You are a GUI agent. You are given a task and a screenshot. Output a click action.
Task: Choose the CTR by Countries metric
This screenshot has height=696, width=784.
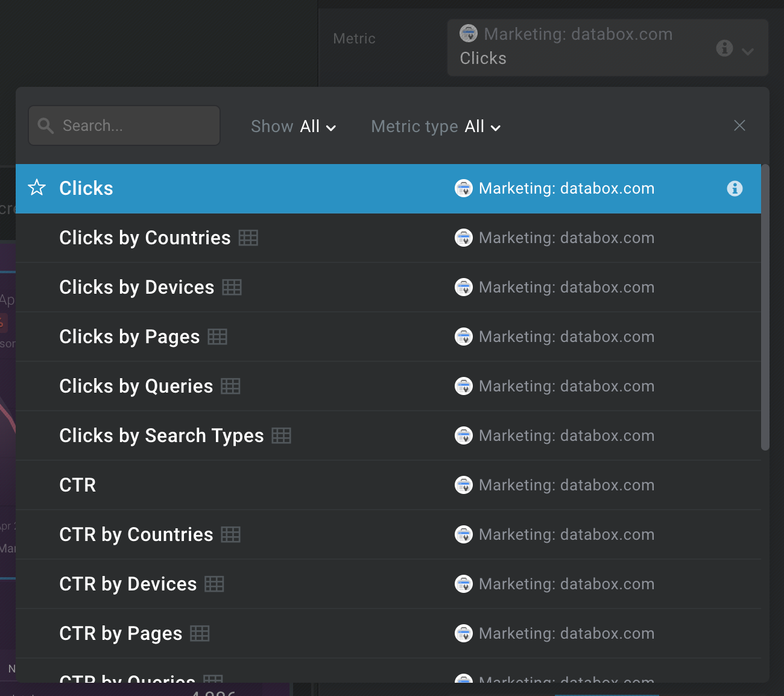(388, 535)
